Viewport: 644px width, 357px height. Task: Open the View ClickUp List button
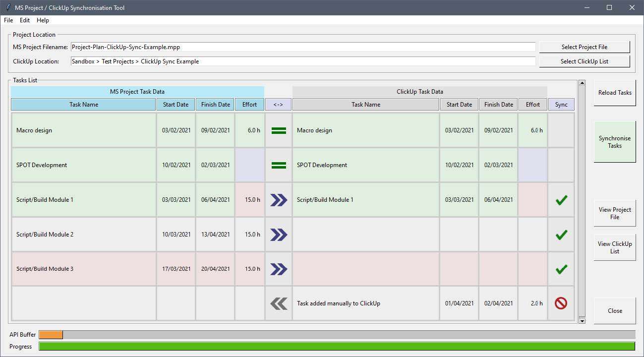(615, 247)
